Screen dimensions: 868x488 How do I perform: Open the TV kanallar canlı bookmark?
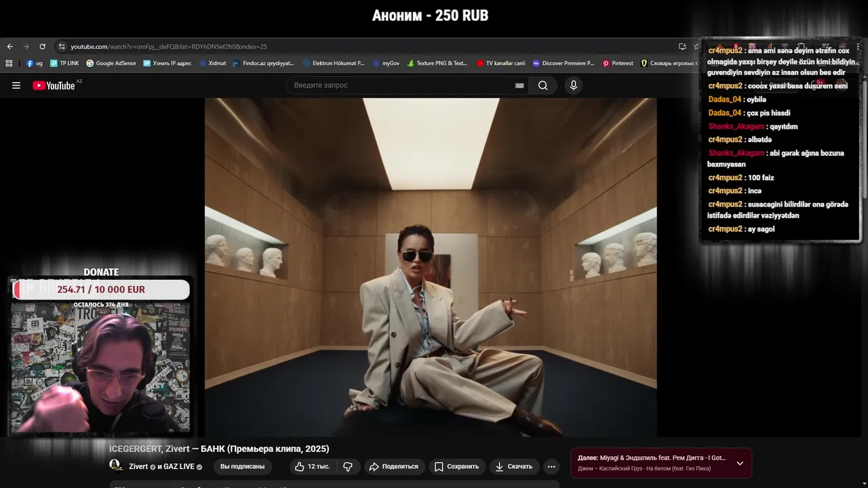tap(501, 63)
